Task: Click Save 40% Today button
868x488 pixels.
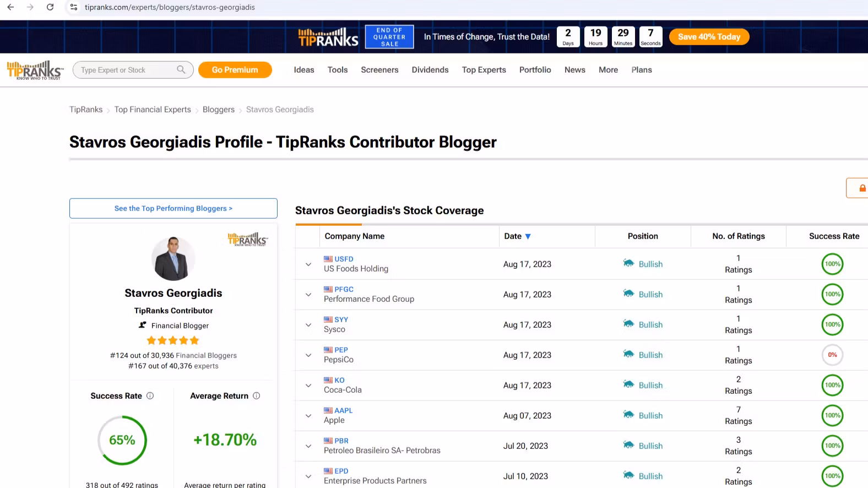Action: [x=709, y=37]
